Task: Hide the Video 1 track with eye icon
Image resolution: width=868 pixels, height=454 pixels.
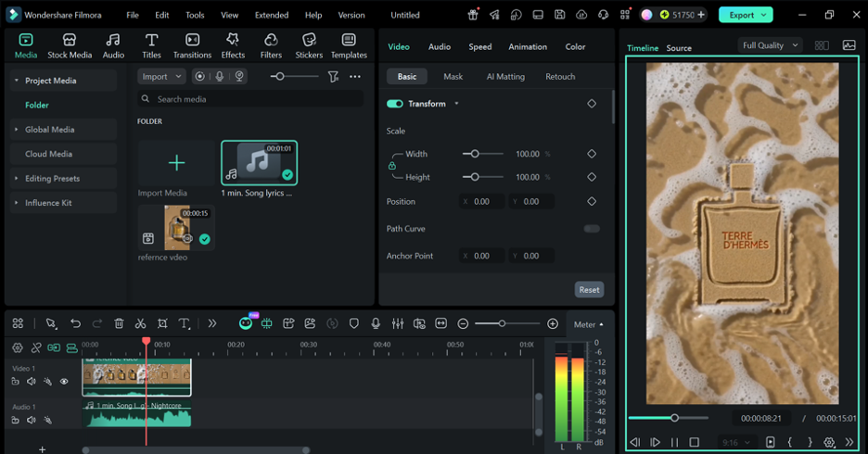Action: [64, 381]
